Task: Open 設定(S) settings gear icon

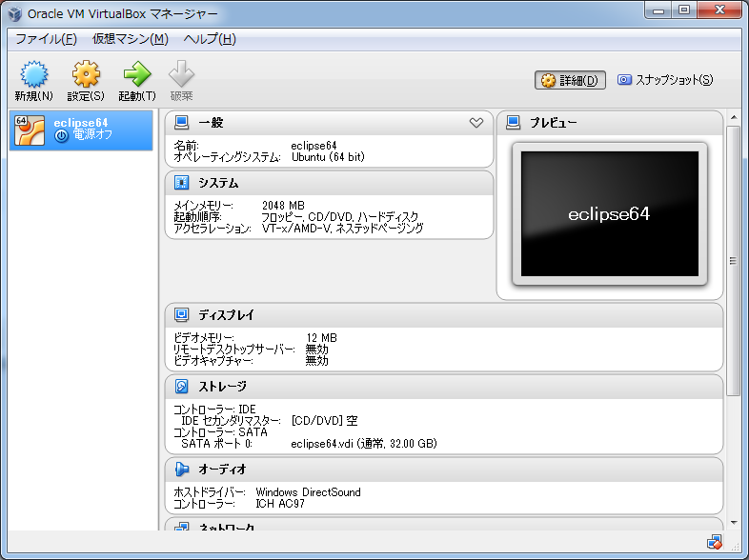Action: point(86,76)
